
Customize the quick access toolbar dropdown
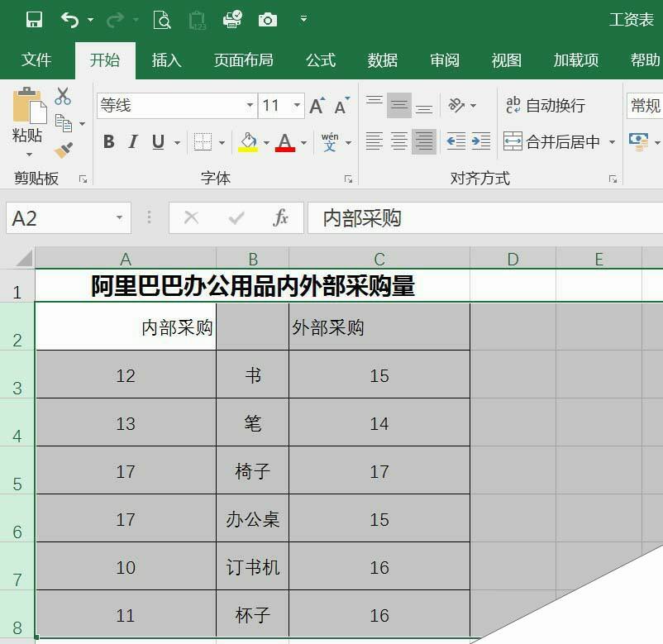[x=303, y=20]
